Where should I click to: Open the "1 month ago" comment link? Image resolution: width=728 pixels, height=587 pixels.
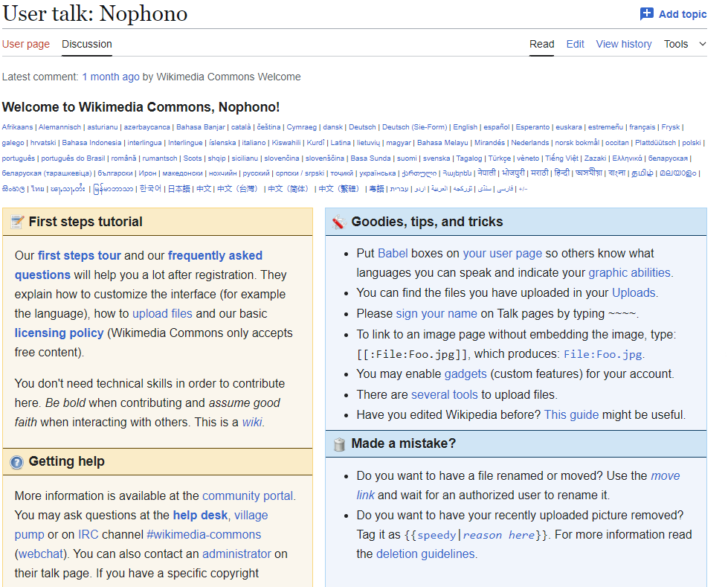pyautogui.click(x=111, y=77)
